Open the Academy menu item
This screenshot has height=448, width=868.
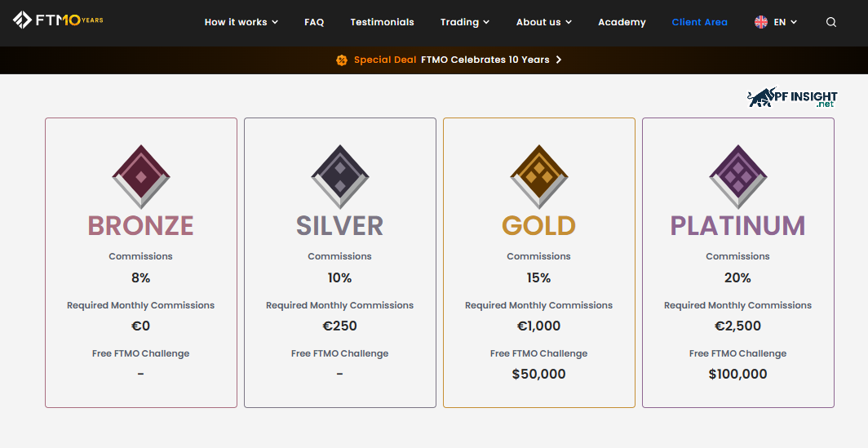pos(622,22)
